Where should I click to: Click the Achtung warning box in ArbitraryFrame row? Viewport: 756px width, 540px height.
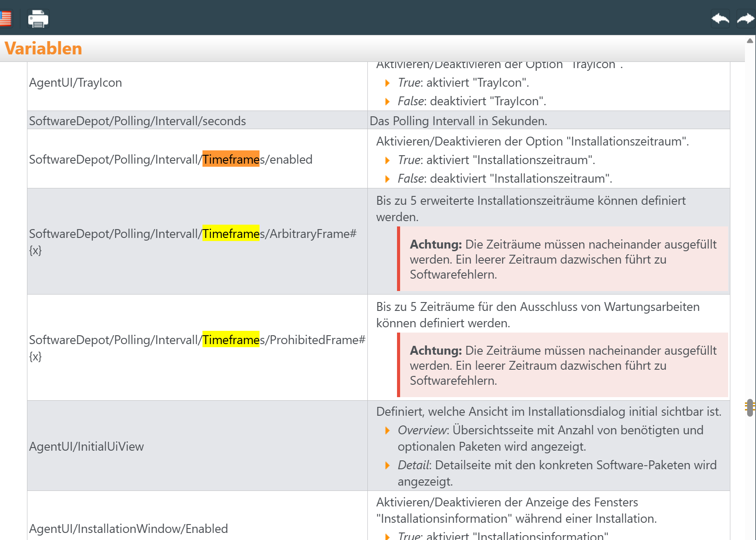point(563,259)
